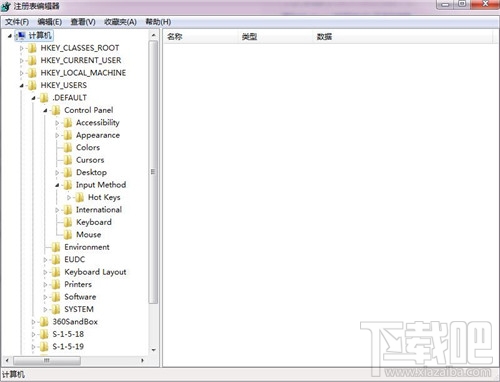Expand the HKEY_LOCAL_MACHINE key

point(22,73)
